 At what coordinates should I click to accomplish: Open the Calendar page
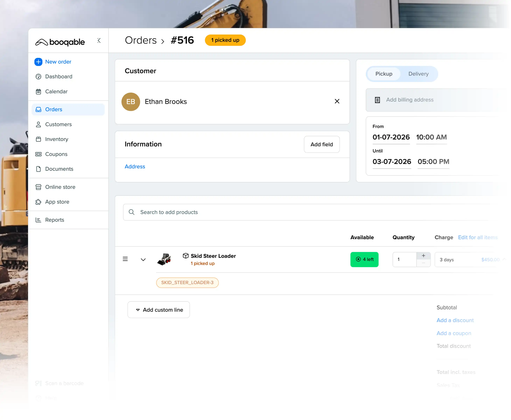point(56,92)
